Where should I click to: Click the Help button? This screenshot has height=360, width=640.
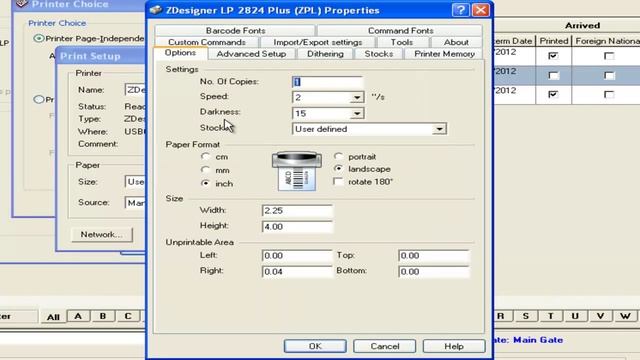454,346
